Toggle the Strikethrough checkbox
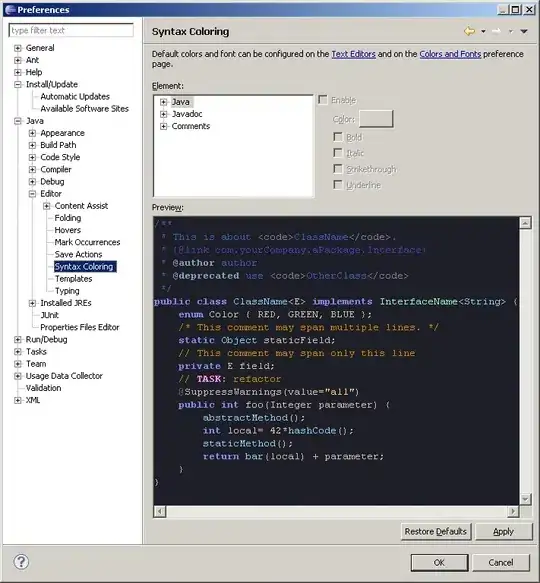 tap(338, 169)
